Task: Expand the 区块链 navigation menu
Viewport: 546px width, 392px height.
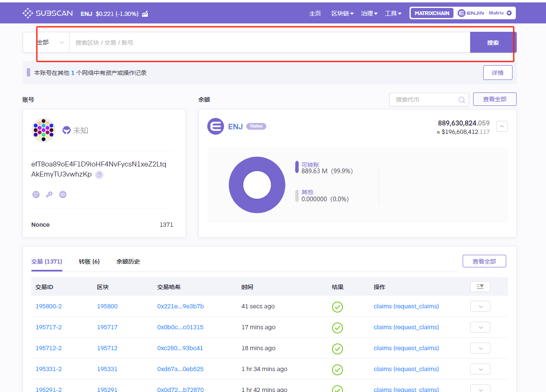Action: coord(343,13)
